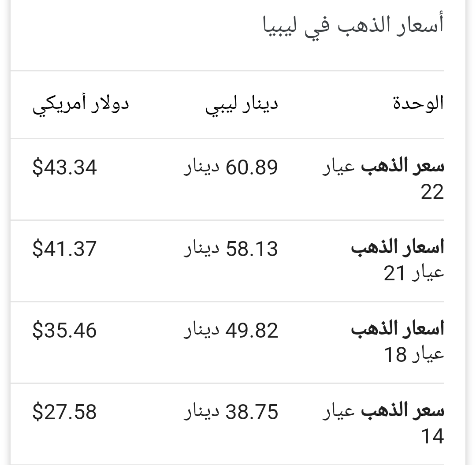Select the الوحدة column header
Image resolution: width=476 pixels, height=465 pixels.
pyautogui.click(x=419, y=103)
